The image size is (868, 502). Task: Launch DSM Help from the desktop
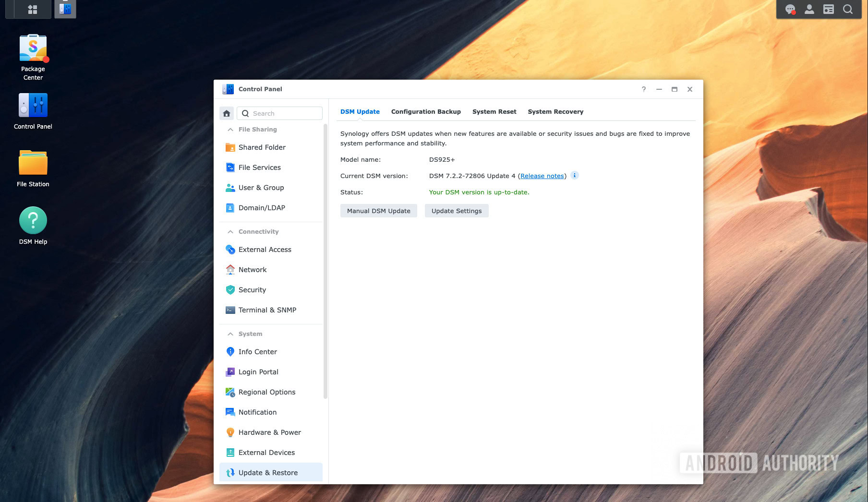click(33, 220)
